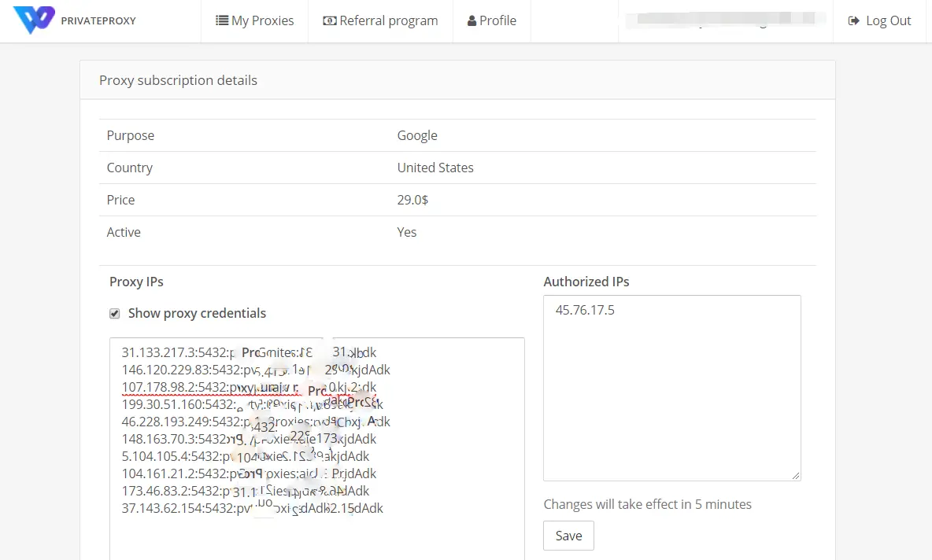Click the Proxy subscription details header

coord(178,79)
